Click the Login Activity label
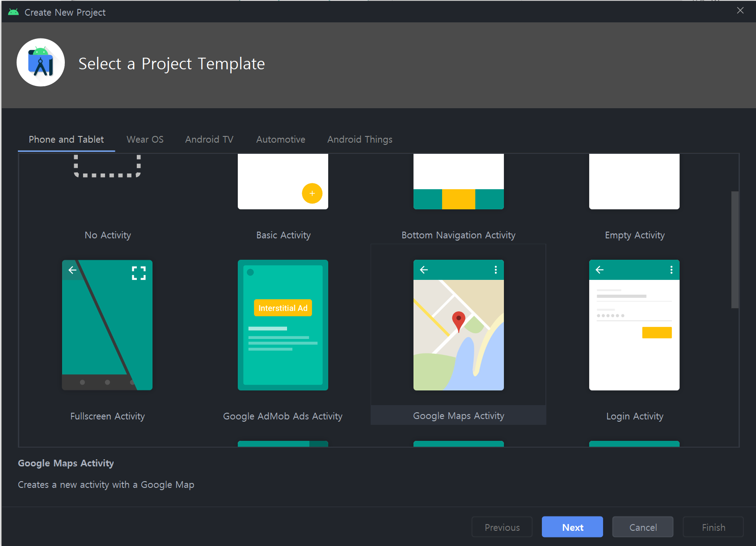The width and height of the screenshot is (756, 546). coord(635,416)
